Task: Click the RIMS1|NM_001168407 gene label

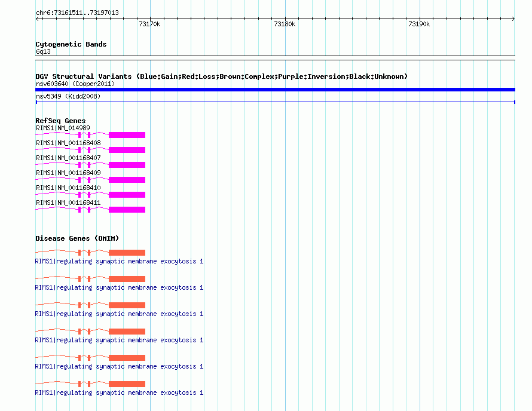Action: 68,158
